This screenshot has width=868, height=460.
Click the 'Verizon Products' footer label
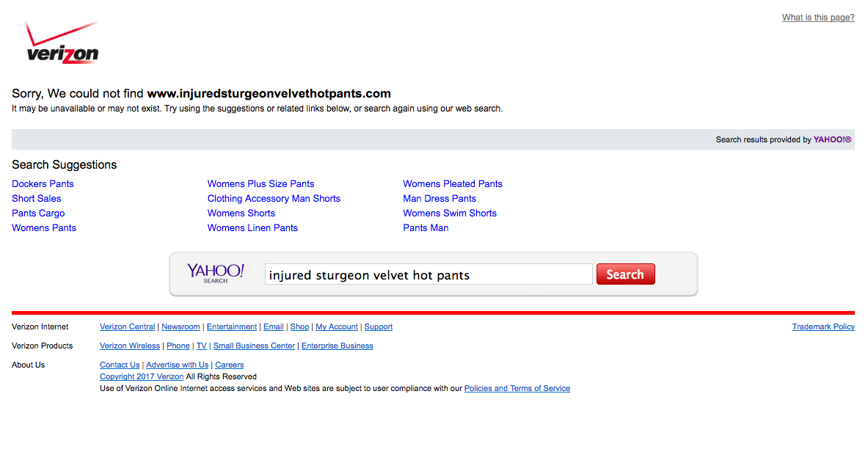(42, 346)
